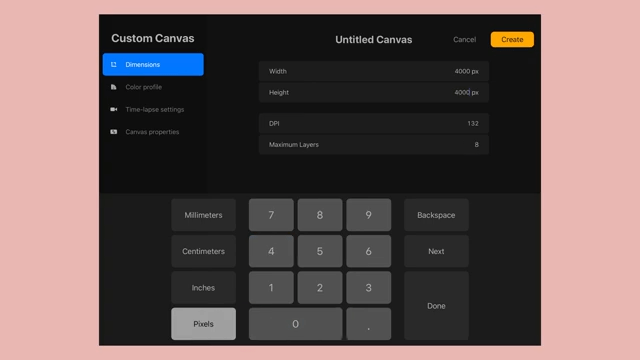
Task: Select the Width field
Action: coord(373,71)
